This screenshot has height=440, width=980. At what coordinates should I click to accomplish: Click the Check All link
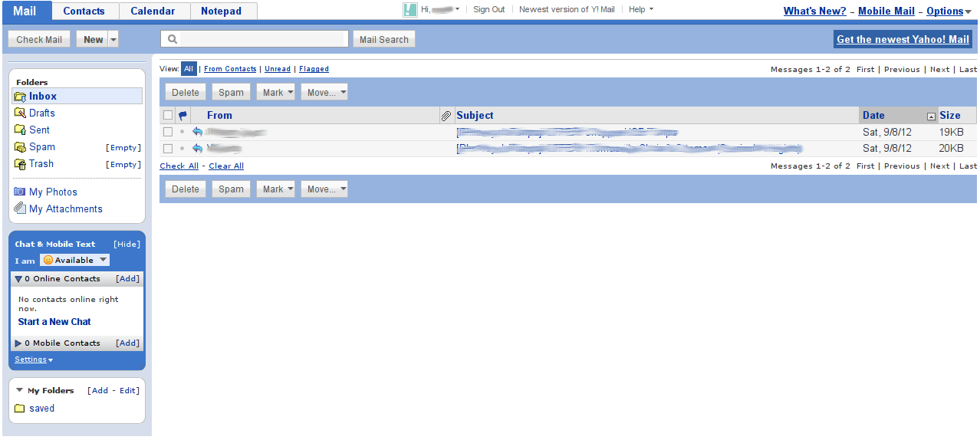point(179,166)
